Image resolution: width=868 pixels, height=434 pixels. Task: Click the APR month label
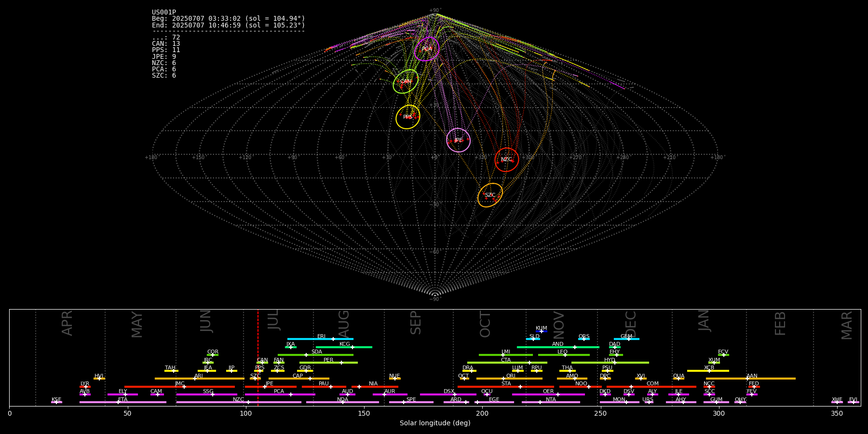coord(67,323)
